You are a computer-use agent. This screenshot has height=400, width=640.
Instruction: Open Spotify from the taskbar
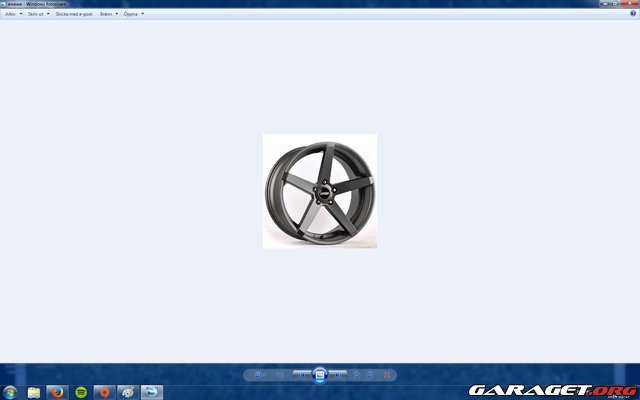(81, 393)
